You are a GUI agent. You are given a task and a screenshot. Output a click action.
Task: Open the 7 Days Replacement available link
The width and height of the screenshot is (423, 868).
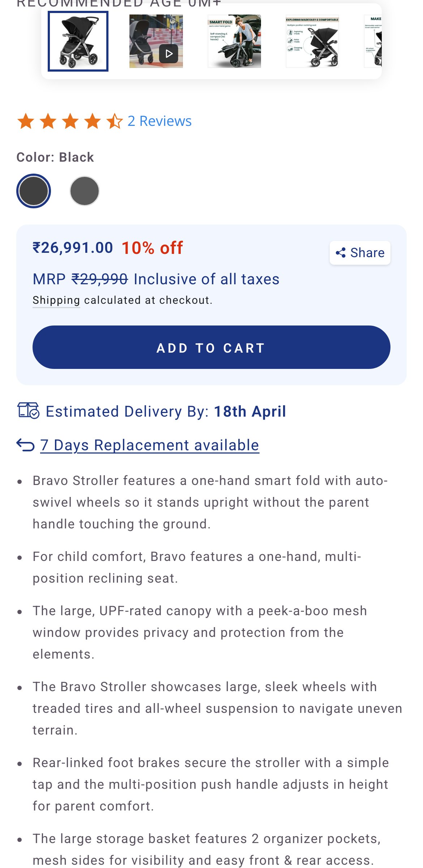pos(149,445)
